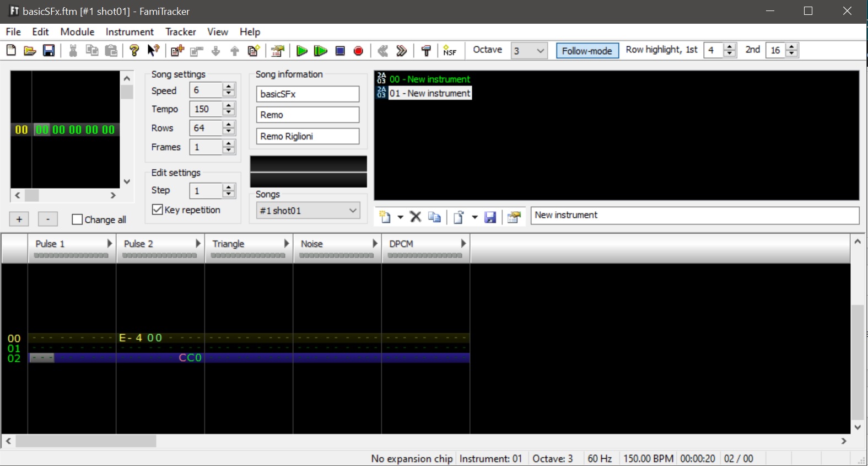868x466 pixels.
Task: Duplicate frame using toolbar icon
Action: coord(254,51)
